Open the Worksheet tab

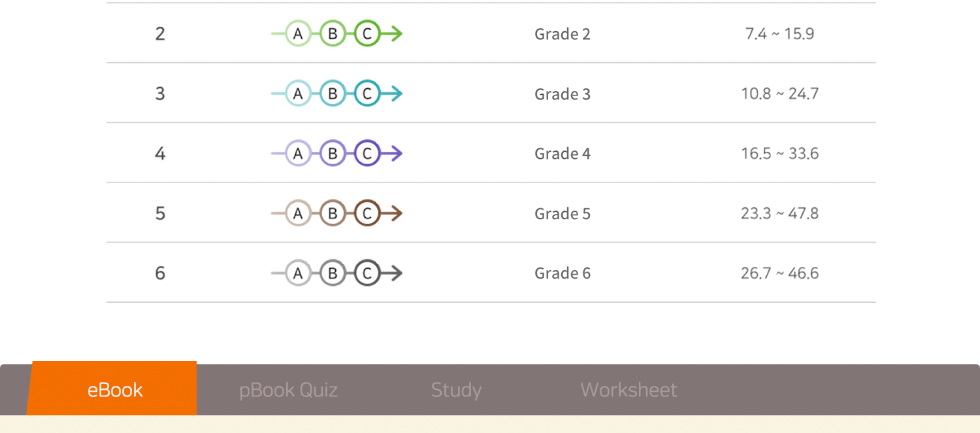[x=629, y=390]
